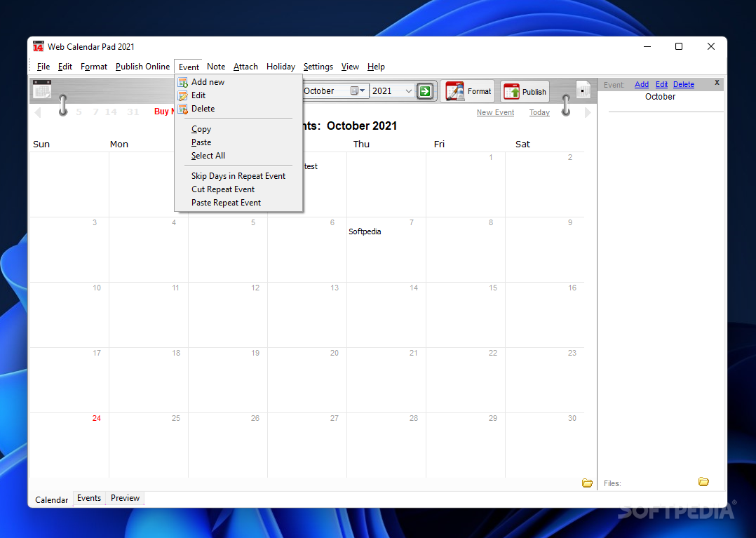Click the Delete link in side panel

pos(684,84)
